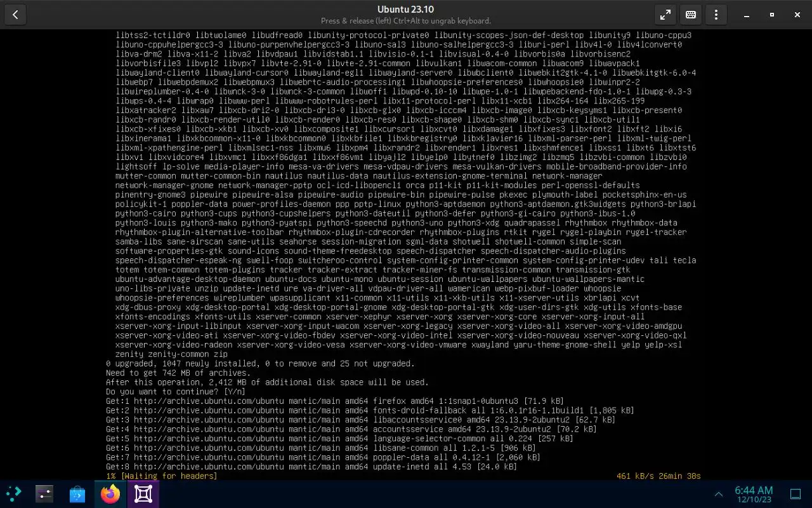Open the start menu launcher on taskbar
Viewport: 812px width, 508px height.
13,494
